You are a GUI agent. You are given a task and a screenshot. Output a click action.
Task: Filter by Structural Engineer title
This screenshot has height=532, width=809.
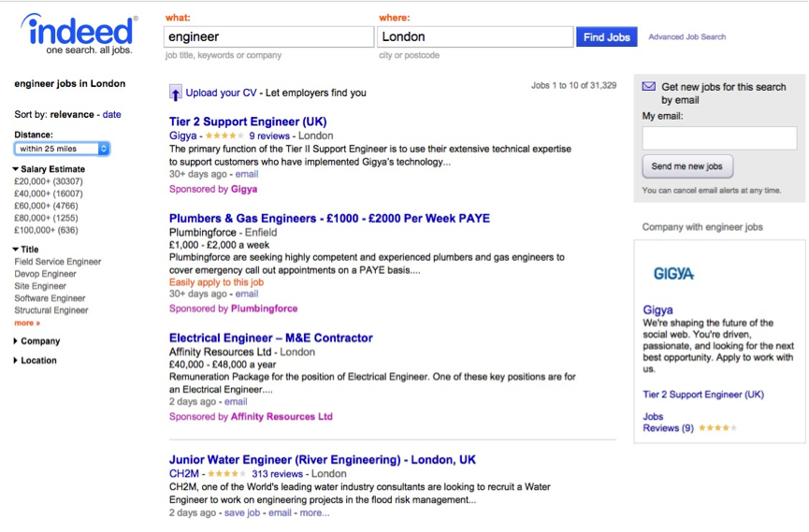coord(51,310)
